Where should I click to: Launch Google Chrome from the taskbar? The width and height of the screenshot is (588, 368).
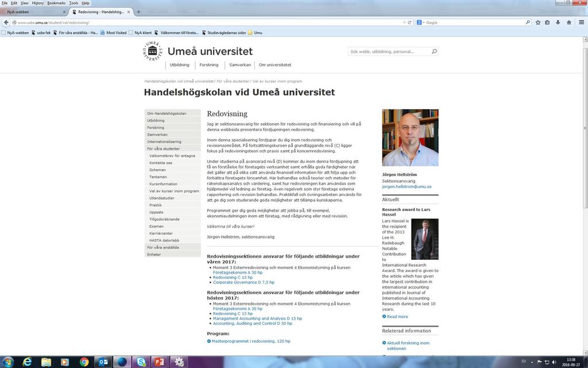(x=84, y=362)
